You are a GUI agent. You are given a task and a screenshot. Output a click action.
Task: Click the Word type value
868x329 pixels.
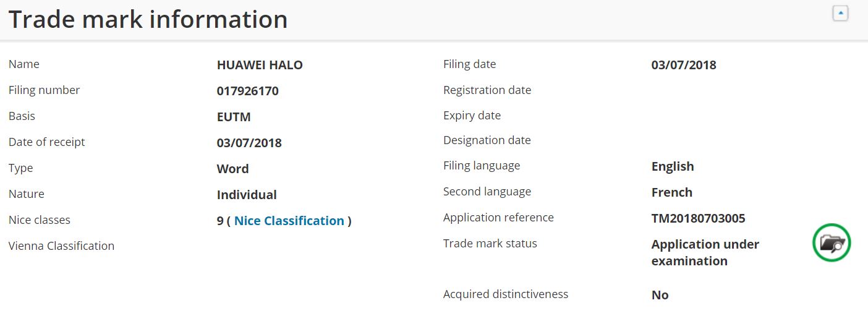(x=232, y=169)
